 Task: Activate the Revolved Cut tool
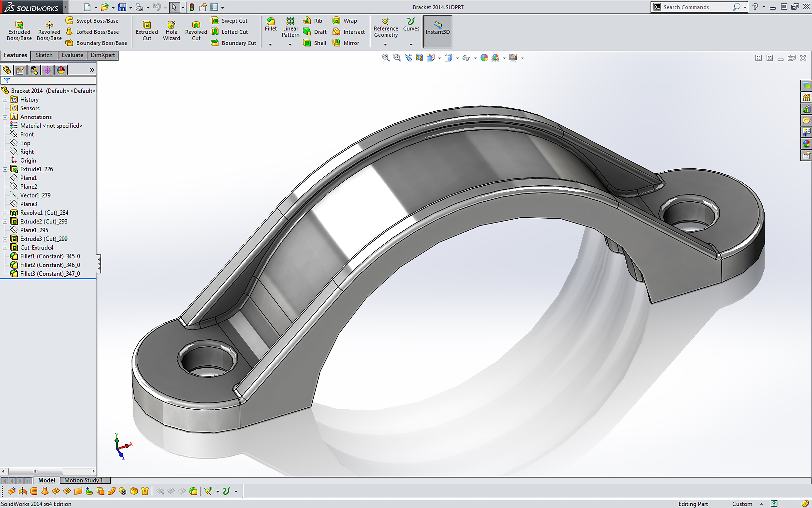(x=196, y=31)
